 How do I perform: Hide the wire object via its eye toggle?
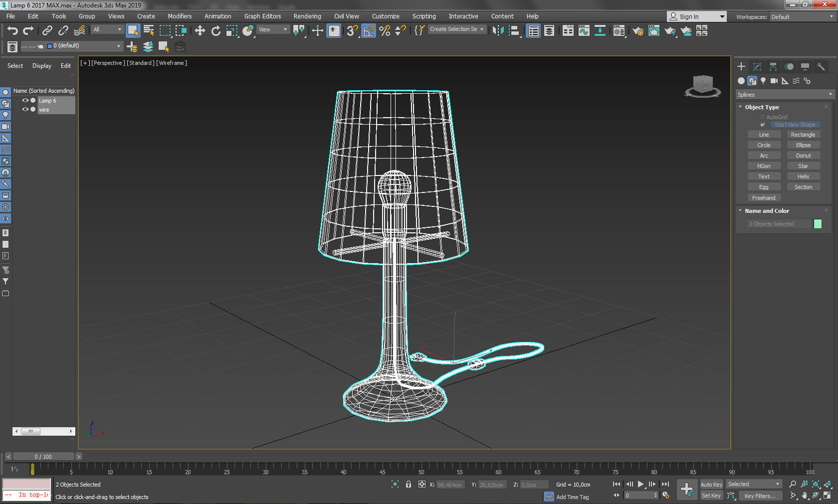pos(25,109)
